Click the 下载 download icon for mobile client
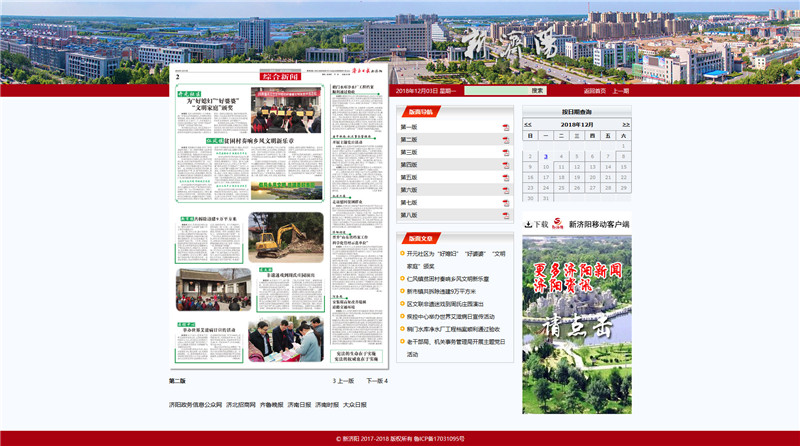 528,225
